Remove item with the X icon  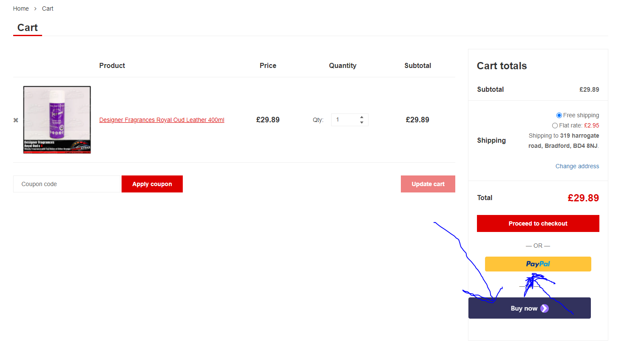coord(16,120)
